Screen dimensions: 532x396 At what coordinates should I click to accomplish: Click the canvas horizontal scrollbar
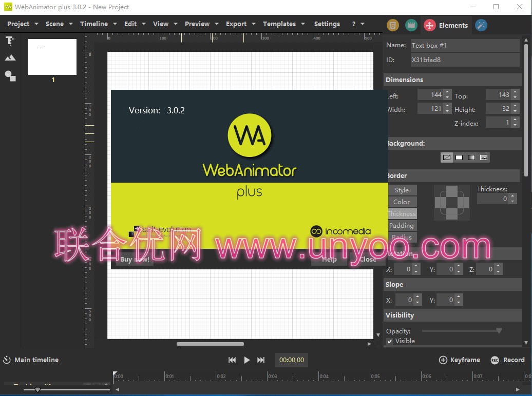[x=210, y=344]
